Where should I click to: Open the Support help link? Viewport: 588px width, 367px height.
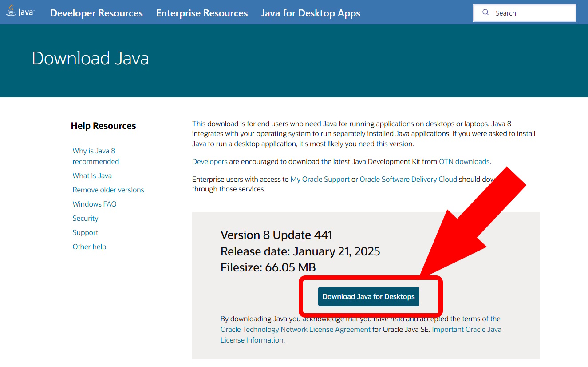[x=85, y=232]
